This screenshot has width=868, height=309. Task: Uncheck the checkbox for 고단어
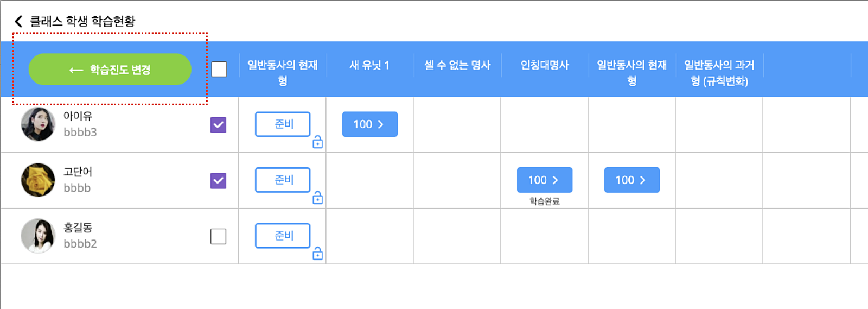tap(218, 181)
